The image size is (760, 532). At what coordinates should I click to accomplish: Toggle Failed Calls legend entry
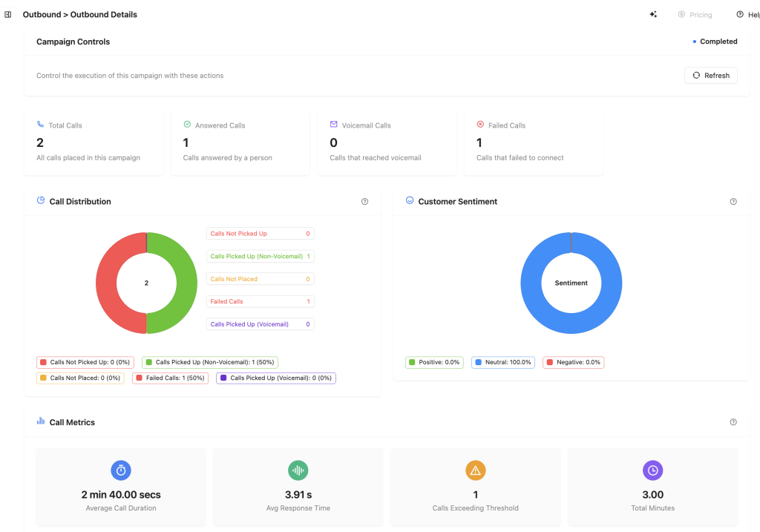coord(170,378)
